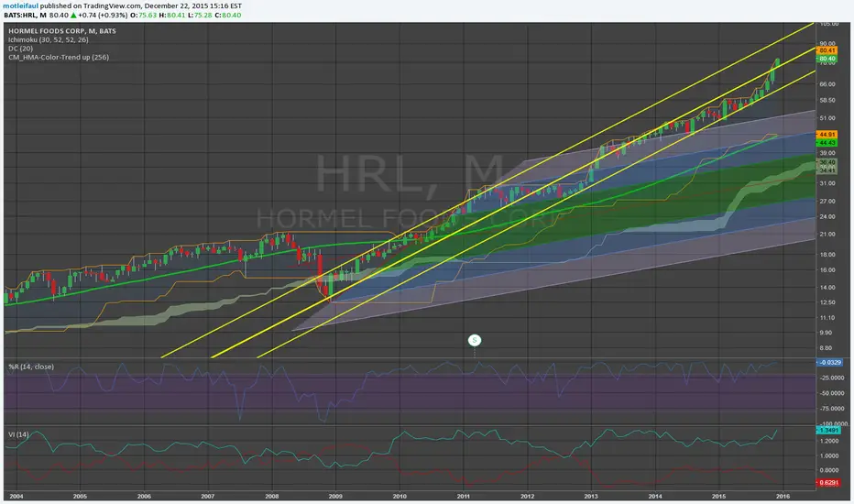Click the 'C:80.40' close value in header

tap(227, 15)
